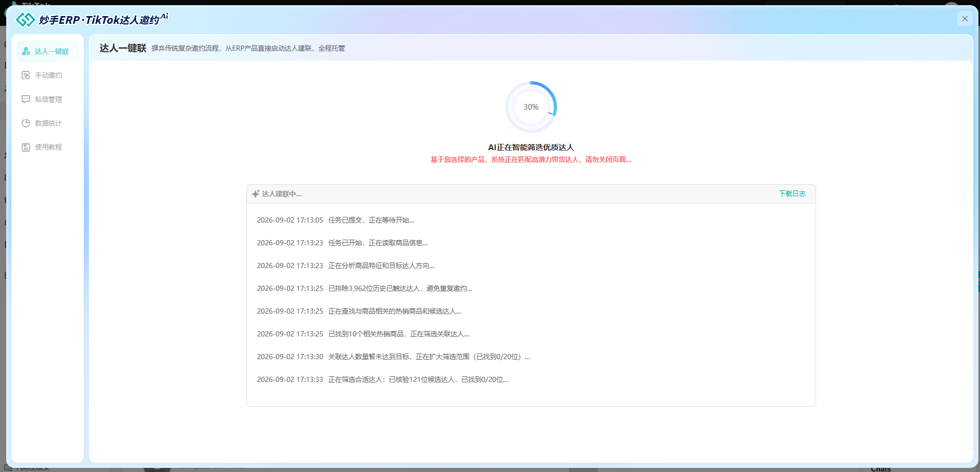
Task: Click the sparkle icon beside 达人建联中
Action: pos(255,194)
